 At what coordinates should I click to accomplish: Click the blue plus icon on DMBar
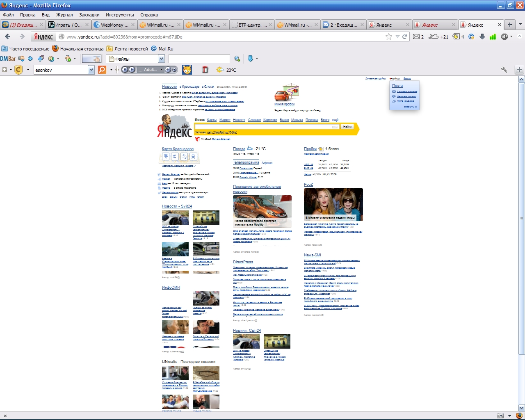click(x=30, y=59)
